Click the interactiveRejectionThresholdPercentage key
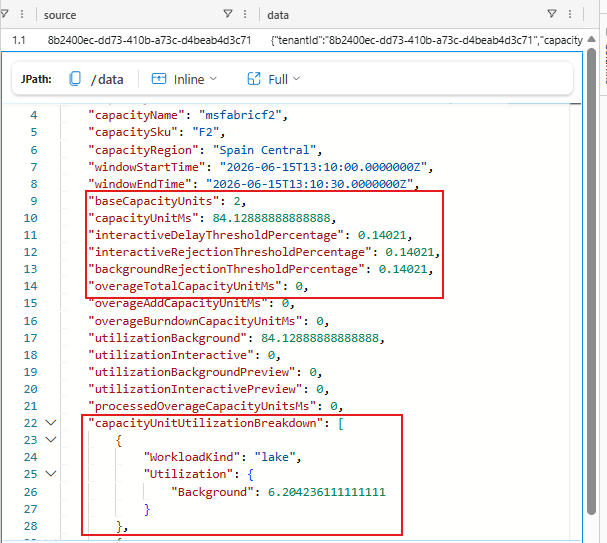Image resolution: width=607 pixels, height=543 pixels. (230, 252)
